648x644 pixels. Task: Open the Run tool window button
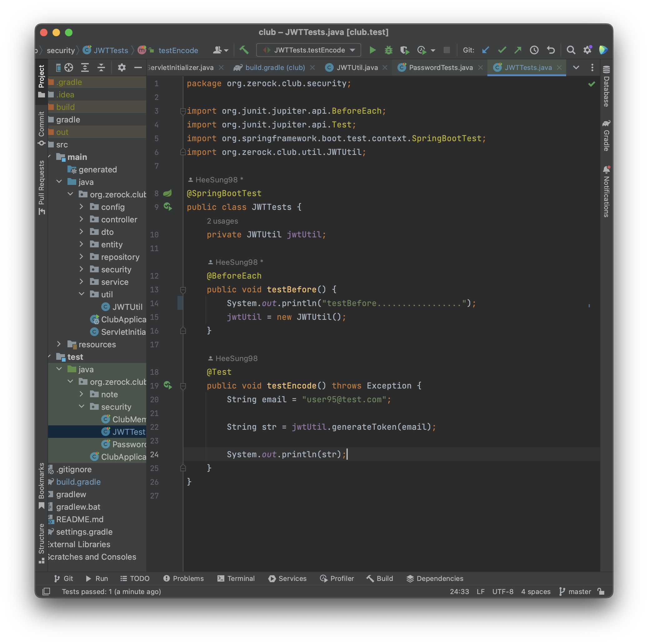pyautogui.click(x=97, y=579)
